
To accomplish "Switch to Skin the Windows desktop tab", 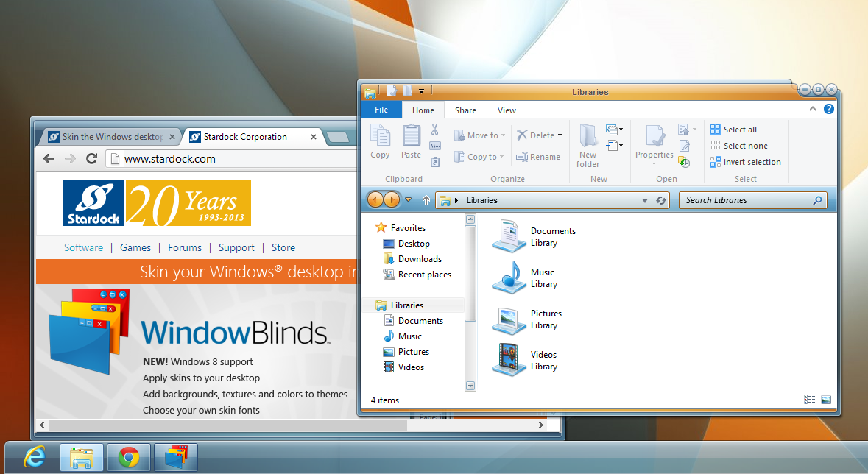I will 110,137.
